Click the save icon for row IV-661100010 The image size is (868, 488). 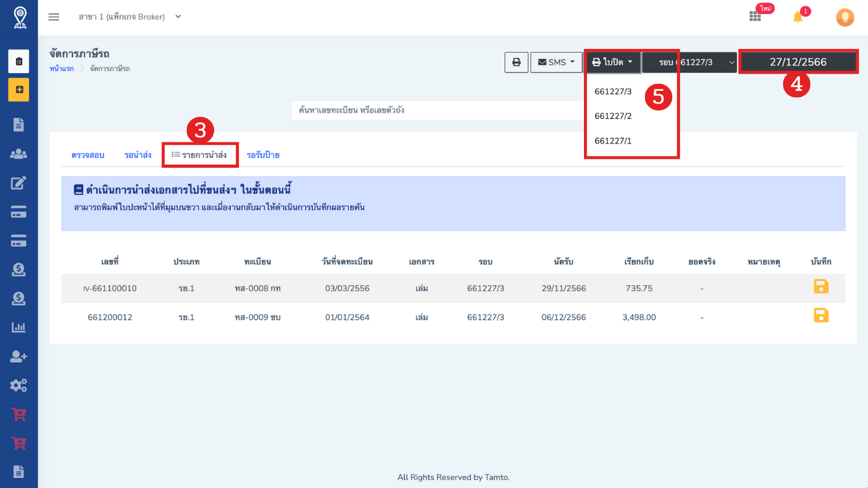(x=821, y=287)
